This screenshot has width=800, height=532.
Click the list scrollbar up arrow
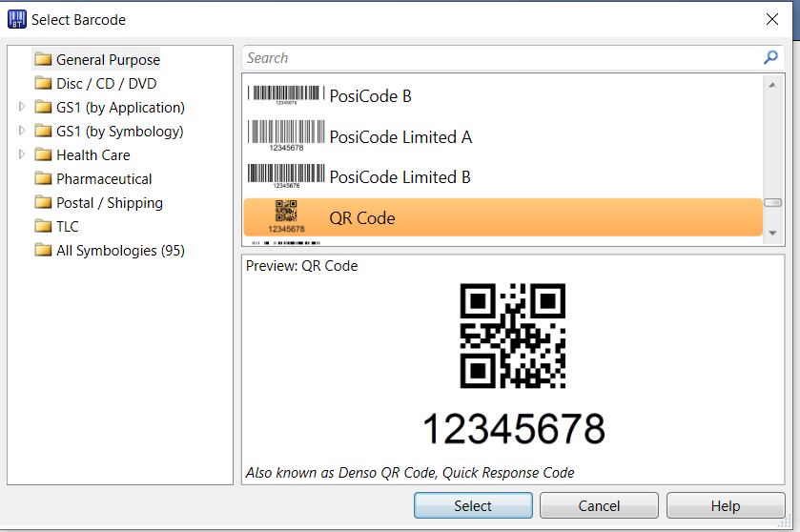tap(772, 85)
